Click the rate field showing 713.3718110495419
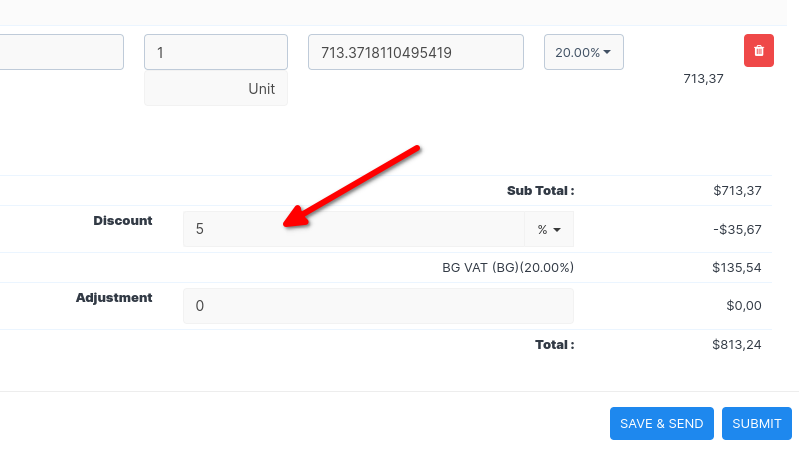The height and width of the screenshot is (453, 799). (x=415, y=52)
